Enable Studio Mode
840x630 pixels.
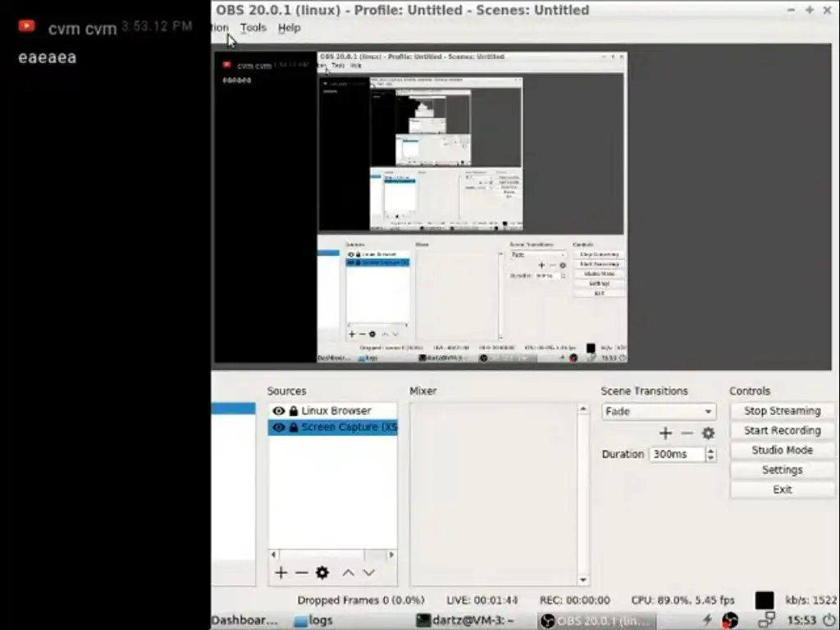point(782,450)
